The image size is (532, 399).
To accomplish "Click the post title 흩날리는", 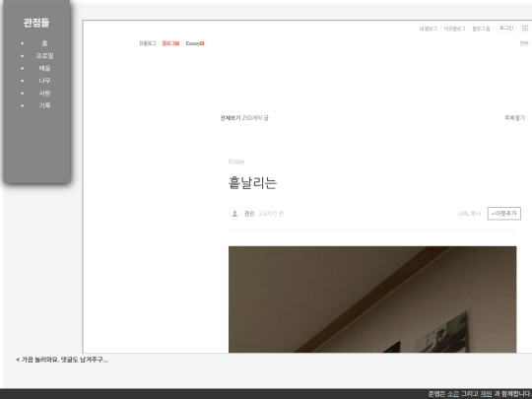I will [253, 183].
